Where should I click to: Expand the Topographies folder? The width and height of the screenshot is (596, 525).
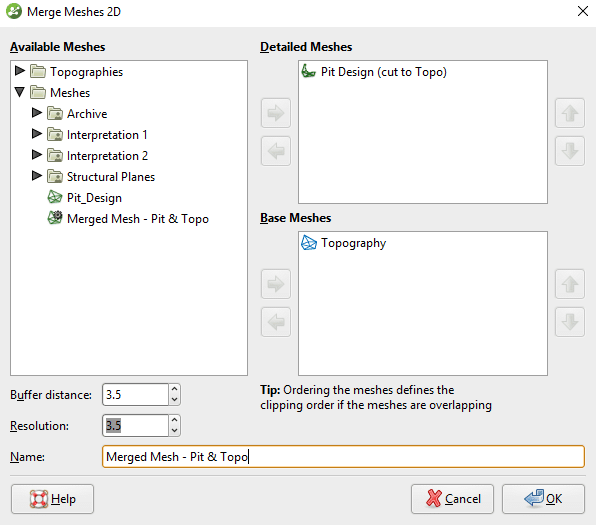tap(20, 71)
